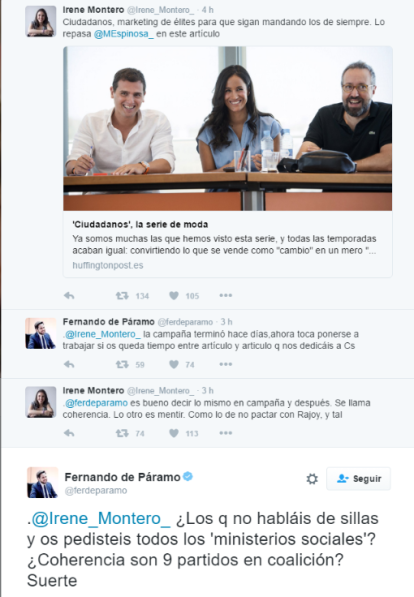Image resolution: width=414 pixels, height=597 pixels.
Task: Reply to Fernando de Páramo's campaña tweet
Action: pyautogui.click(x=69, y=364)
